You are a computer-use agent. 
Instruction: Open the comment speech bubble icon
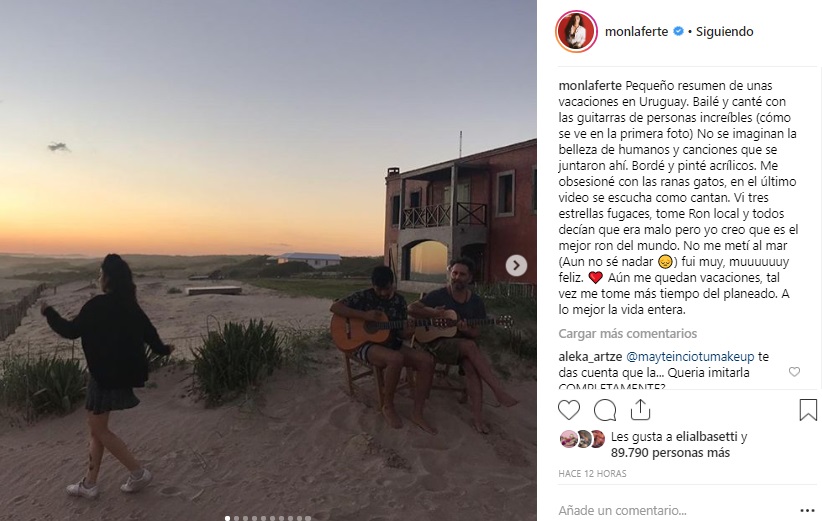[x=604, y=410]
